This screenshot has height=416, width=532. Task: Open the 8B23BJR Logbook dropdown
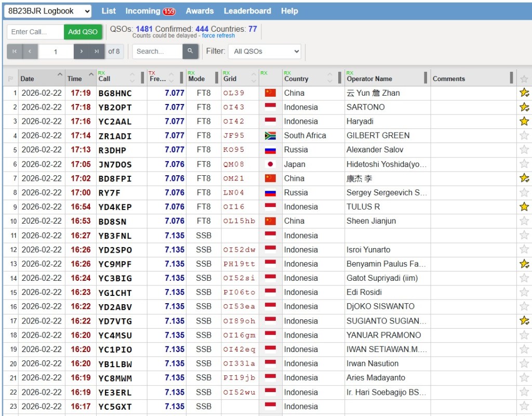tap(48, 11)
